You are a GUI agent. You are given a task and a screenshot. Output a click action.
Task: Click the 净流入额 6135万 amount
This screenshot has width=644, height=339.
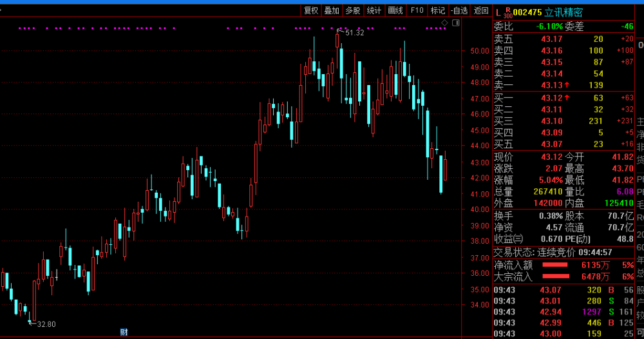pos(596,266)
